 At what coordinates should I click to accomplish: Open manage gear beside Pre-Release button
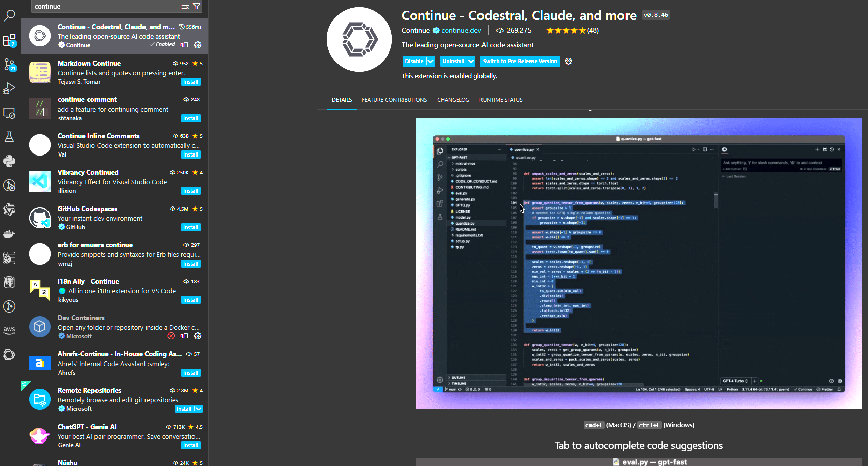(568, 61)
